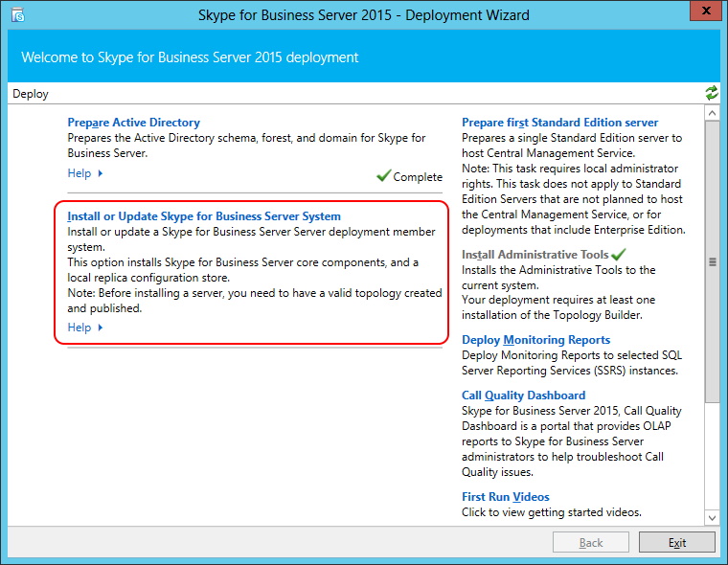This screenshot has width=728, height=565.
Task: Click the scrollbar down arrow
Action: point(712,517)
